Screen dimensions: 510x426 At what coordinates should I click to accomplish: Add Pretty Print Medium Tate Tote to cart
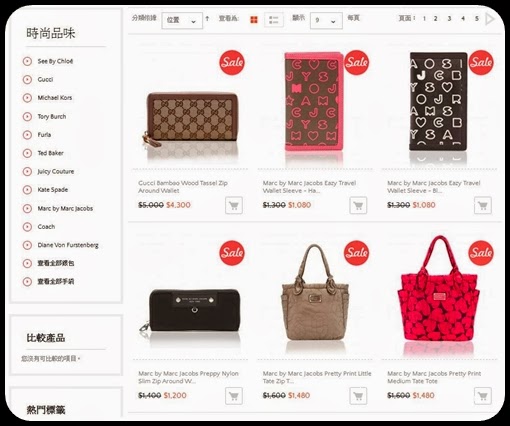click(x=483, y=396)
